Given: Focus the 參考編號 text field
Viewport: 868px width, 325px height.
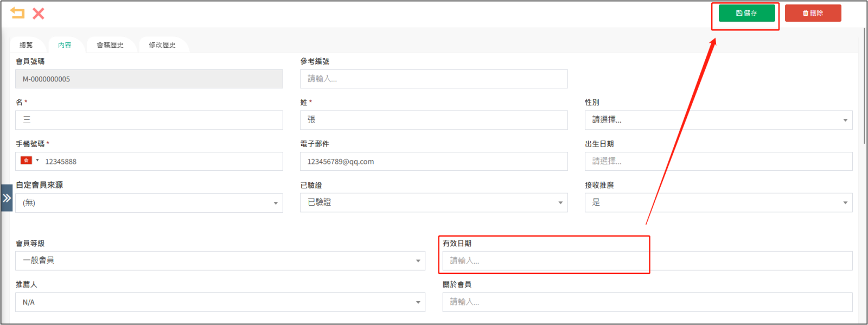Looking at the screenshot, I should (433, 79).
